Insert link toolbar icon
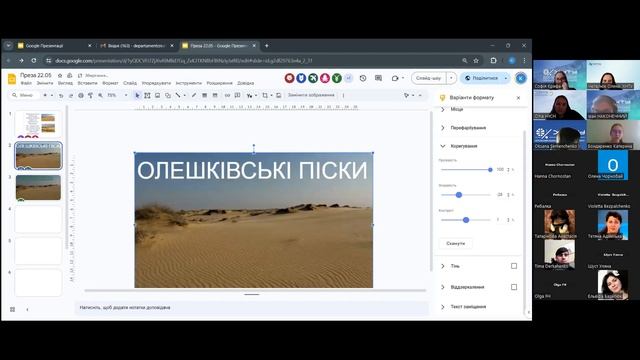The width and height of the screenshot is (640, 360). point(227,96)
